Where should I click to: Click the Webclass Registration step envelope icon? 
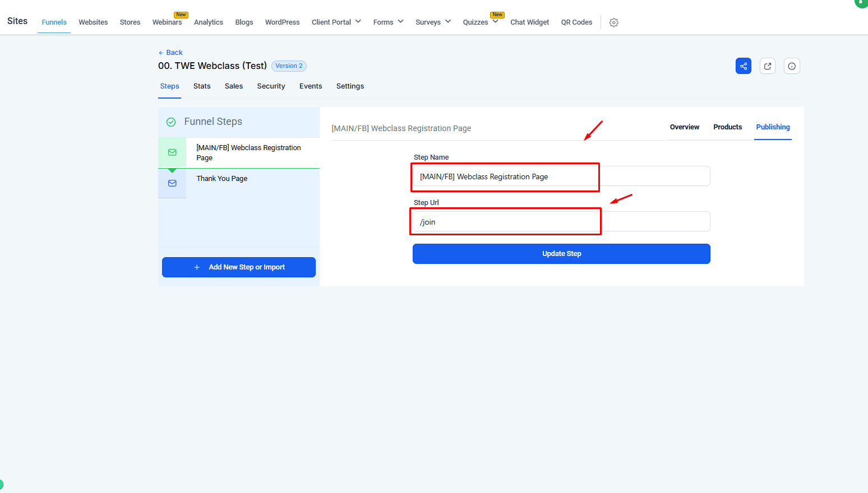[x=172, y=152]
